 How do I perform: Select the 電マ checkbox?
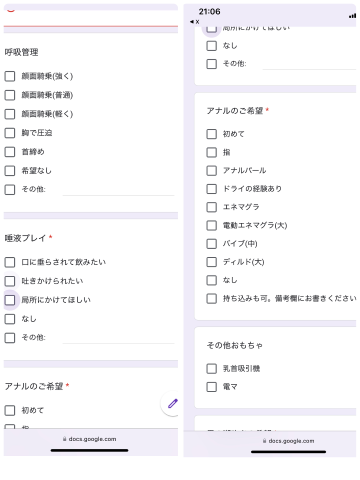pos(212,387)
